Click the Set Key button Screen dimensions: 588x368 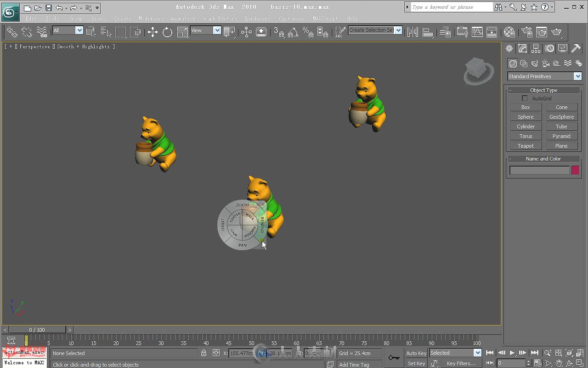coord(416,363)
